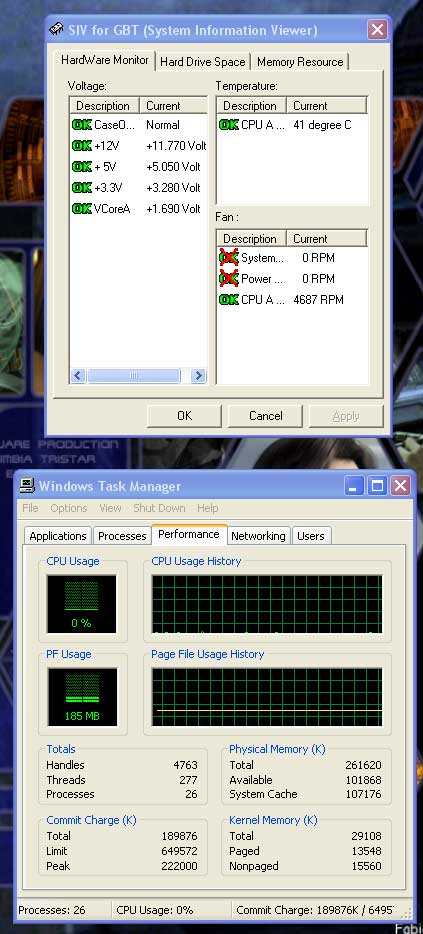Image resolution: width=423 pixels, height=934 pixels.
Task: Click the voltage list right scroll arrow
Action: pos(198,375)
